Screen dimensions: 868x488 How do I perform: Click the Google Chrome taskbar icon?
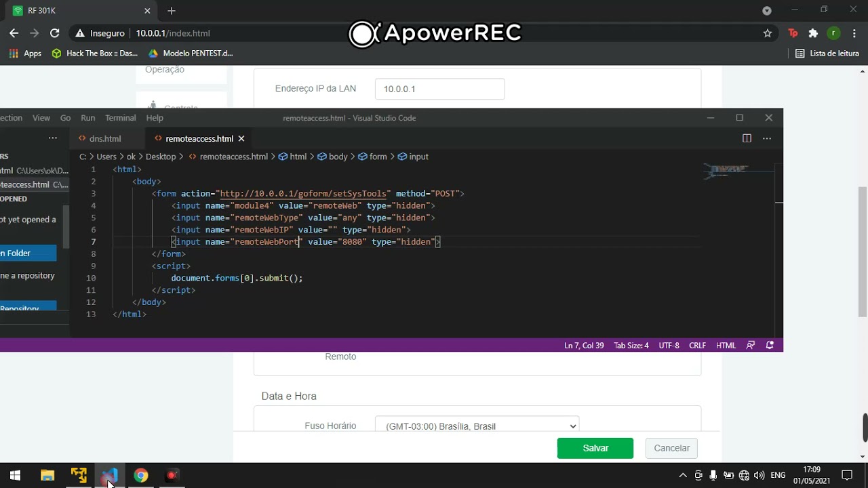(x=140, y=475)
